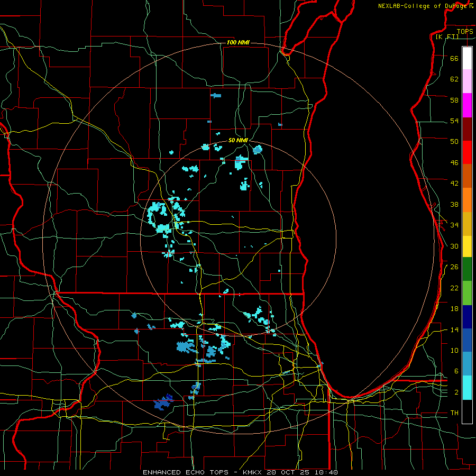The height and width of the screenshot is (476, 476).
Task: Click the white legend color swatch
Action: [467, 58]
